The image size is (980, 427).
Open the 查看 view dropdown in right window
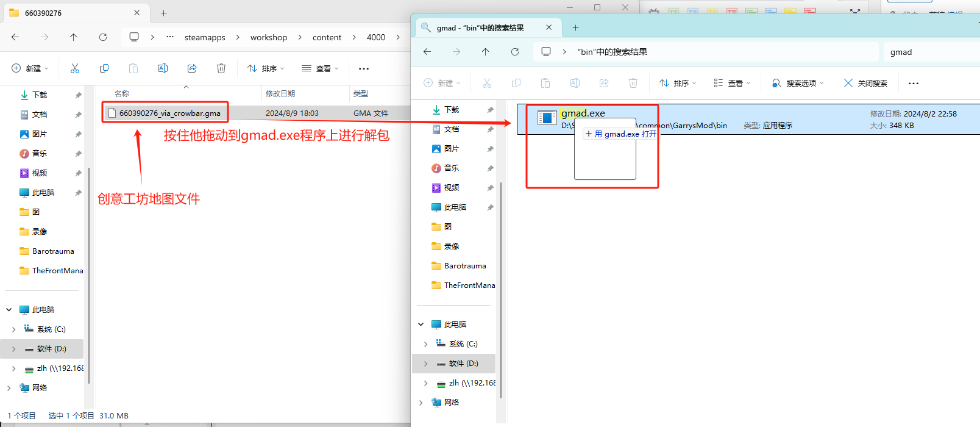coord(732,84)
